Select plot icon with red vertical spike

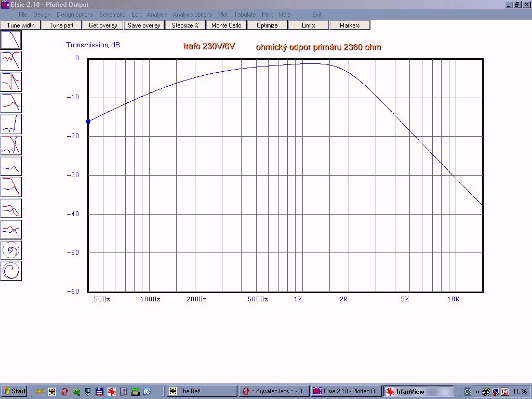point(11,82)
